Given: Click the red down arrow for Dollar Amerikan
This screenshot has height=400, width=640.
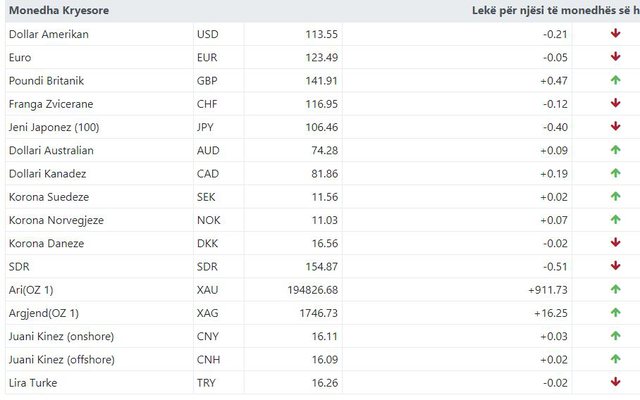Looking at the screenshot, I should [x=616, y=34].
